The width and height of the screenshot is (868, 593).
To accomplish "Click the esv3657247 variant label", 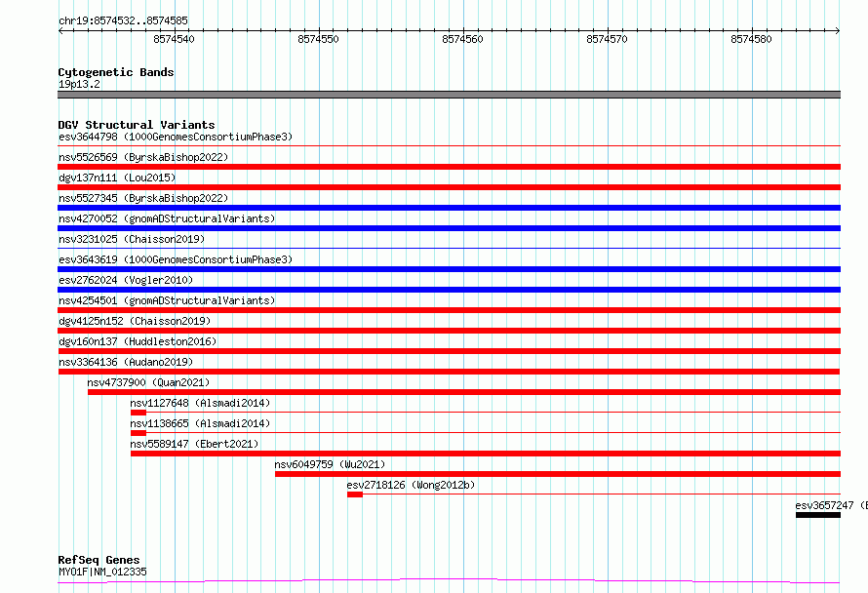I will [x=831, y=505].
